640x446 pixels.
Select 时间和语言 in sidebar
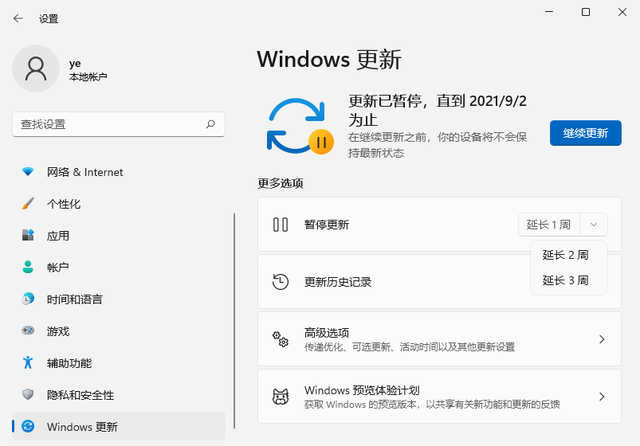tap(119, 299)
